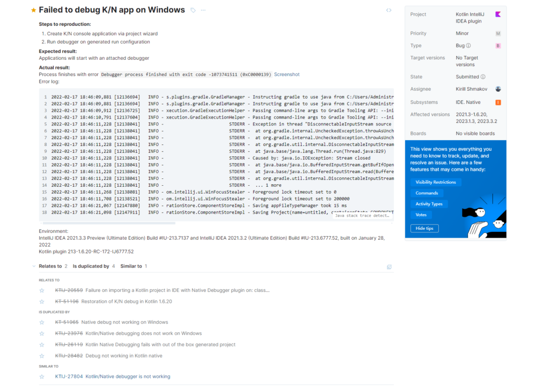Click the orange Subsystems color badge
538x392 pixels.
(498, 102)
